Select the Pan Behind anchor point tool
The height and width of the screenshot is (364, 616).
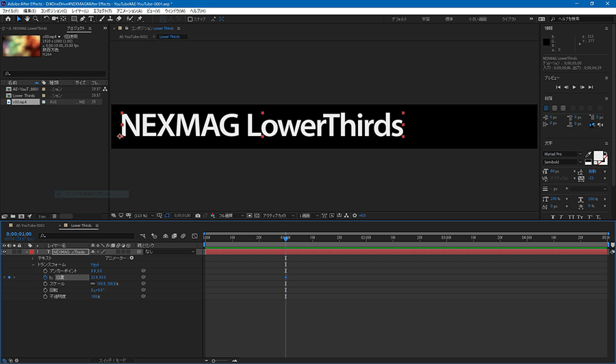[x=63, y=18]
